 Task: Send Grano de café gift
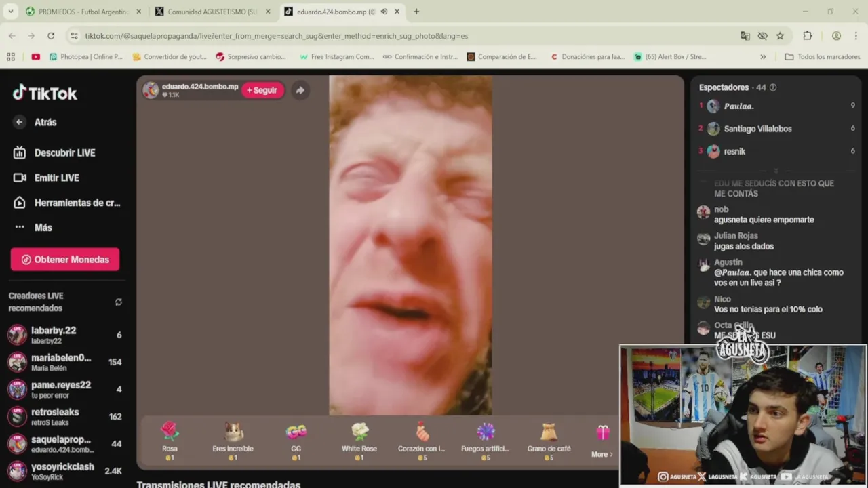coord(549,441)
